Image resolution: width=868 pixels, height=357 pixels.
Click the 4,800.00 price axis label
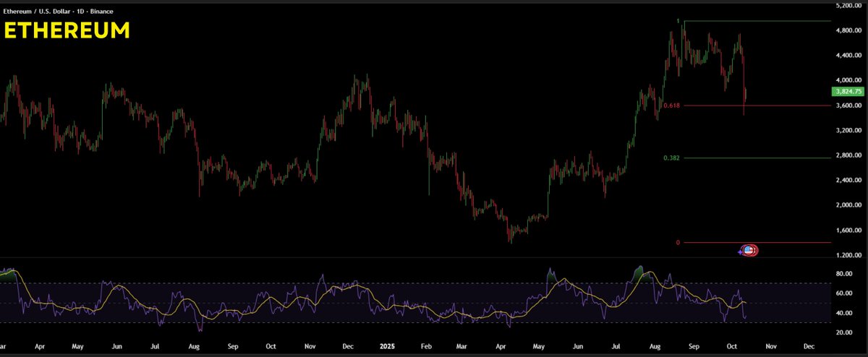tap(848, 31)
